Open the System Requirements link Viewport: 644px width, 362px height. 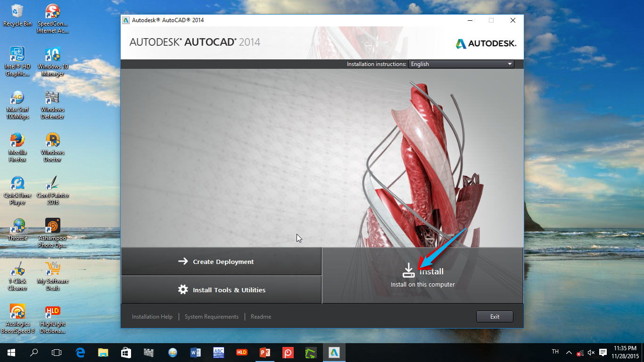click(x=212, y=317)
